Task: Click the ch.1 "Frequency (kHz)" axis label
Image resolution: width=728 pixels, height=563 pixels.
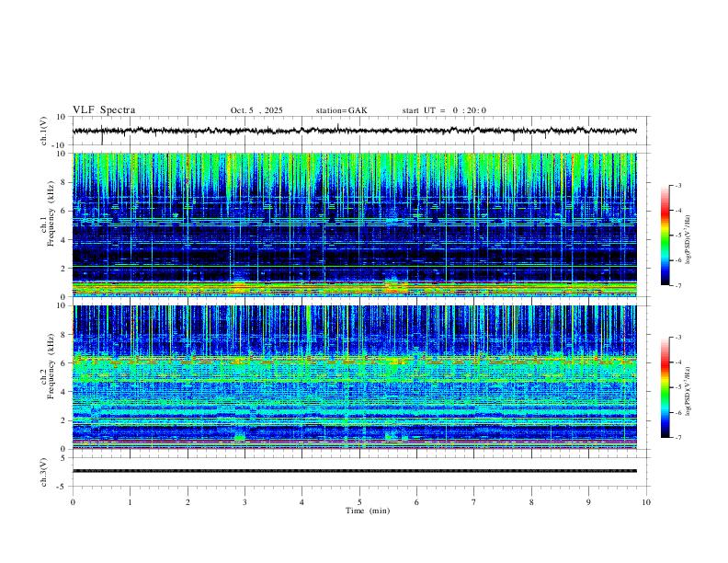Action: click(51, 214)
